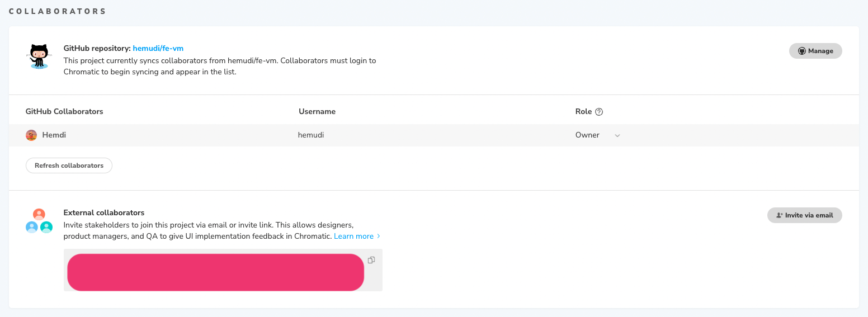This screenshot has height=317, width=868.
Task: Click the hemudi username cell
Action: [311, 135]
